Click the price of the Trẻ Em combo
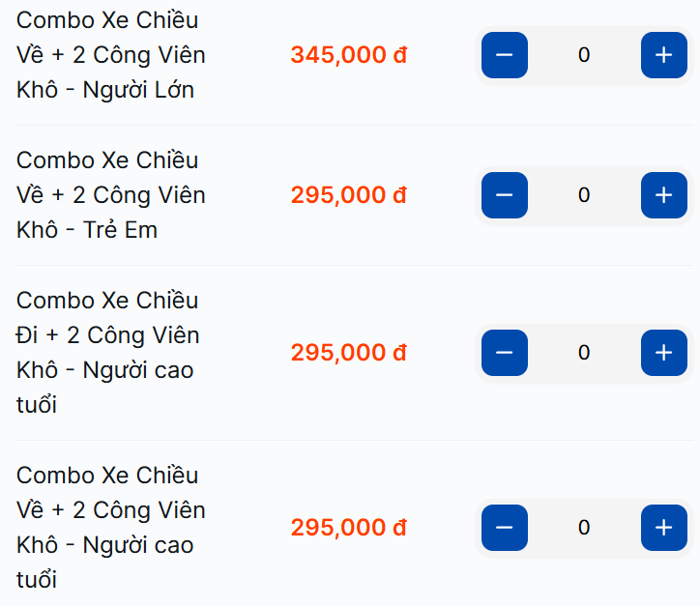Image resolution: width=700 pixels, height=607 pixels. (348, 195)
